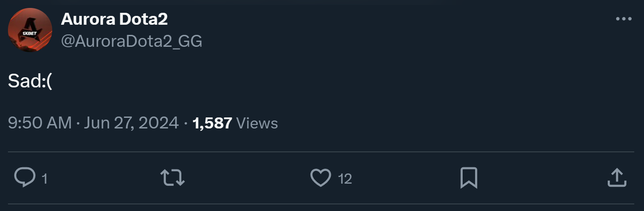Visit the @AuroraDota2_GG handle link

pyautogui.click(x=131, y=41)
